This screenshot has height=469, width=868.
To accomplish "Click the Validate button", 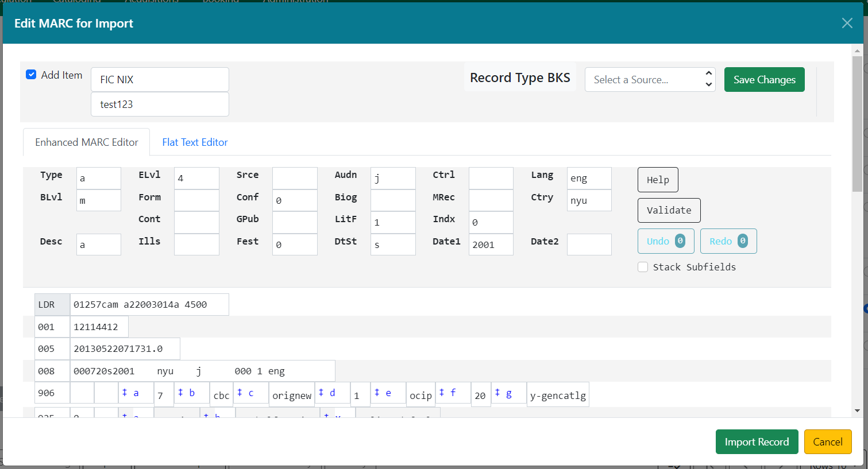I will pos(669,210).
